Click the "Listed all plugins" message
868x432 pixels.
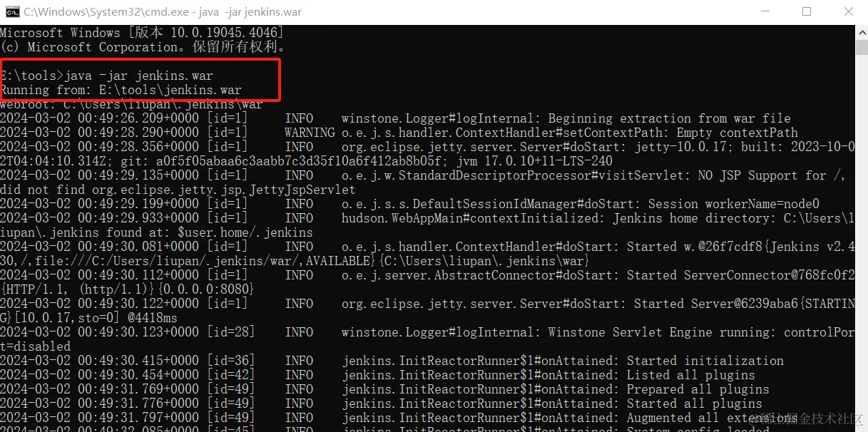[x=690, y=375]
